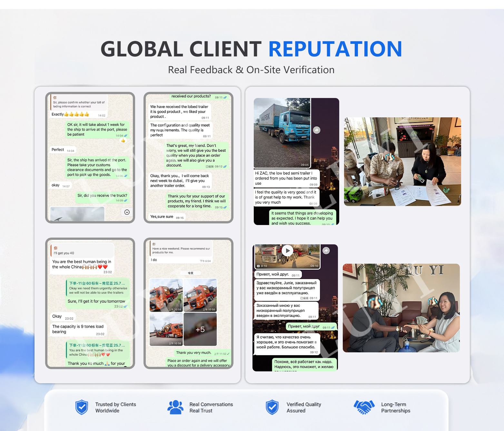
Task: Click the scroll-down chevron circle in the first chat
Action: [x=127, y=212]
